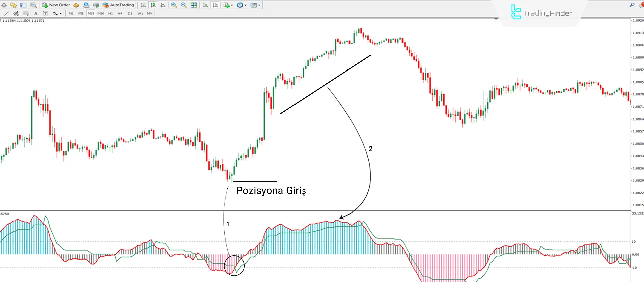The width and height of the screenshot is (644, 282).
Task: Switch to line chart mode
Action: 163,5
